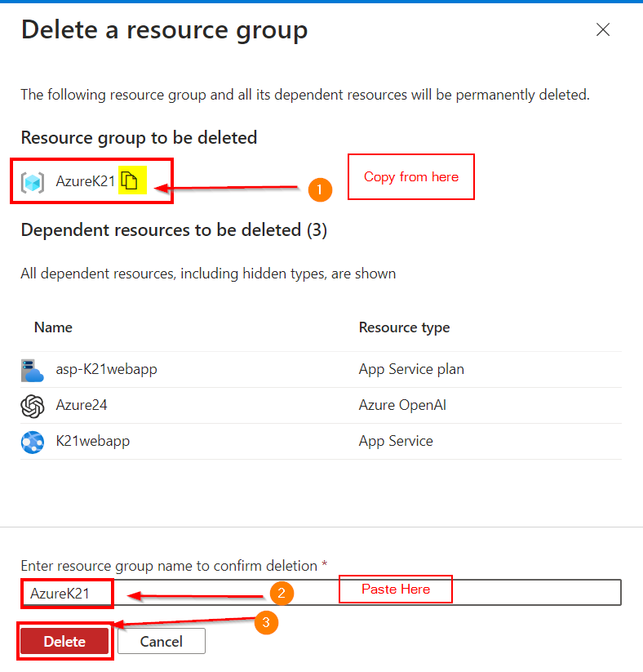Select the K21webapp resource name
This screenshot has height=672, width=643.
(x=92, y=441)
